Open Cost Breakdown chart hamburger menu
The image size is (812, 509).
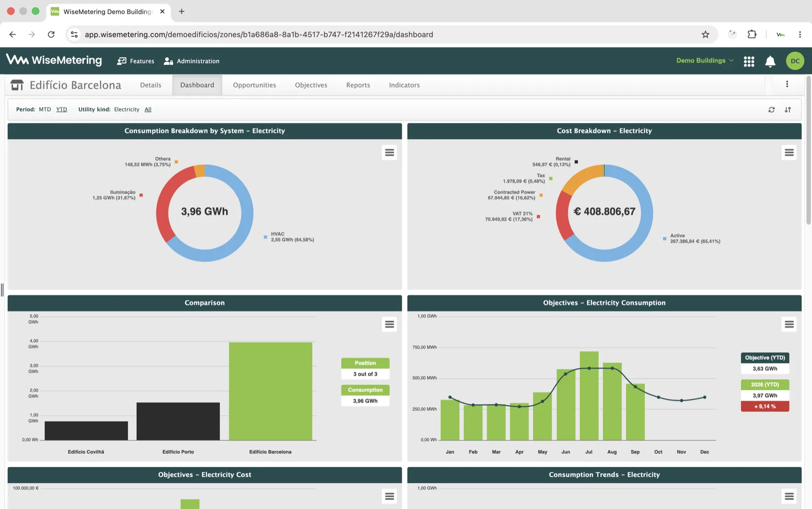click(x=789, y=152)
